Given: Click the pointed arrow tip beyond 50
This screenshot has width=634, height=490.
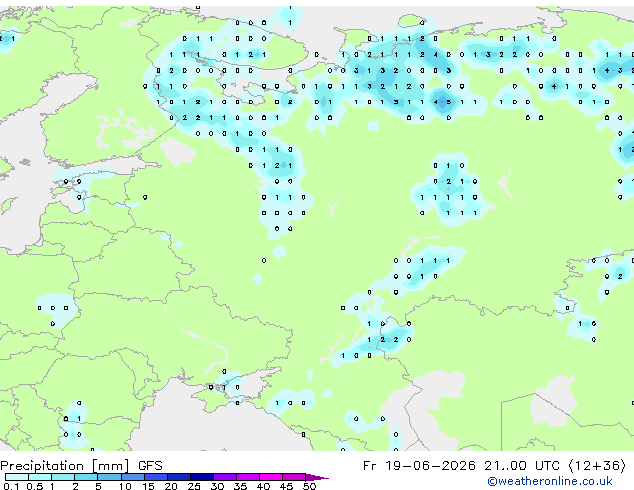Looking at the screenshot, I should click(317, 478).
